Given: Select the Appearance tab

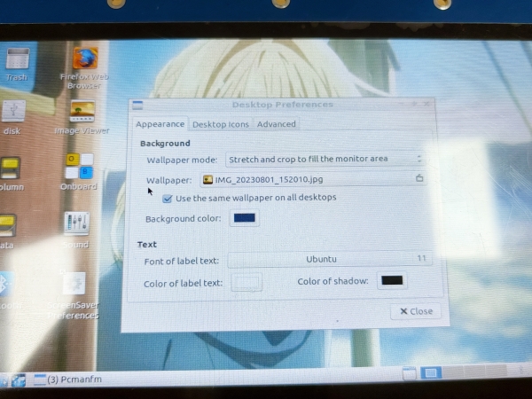Looking at the screenshot, I should click(x=160, y=125).
